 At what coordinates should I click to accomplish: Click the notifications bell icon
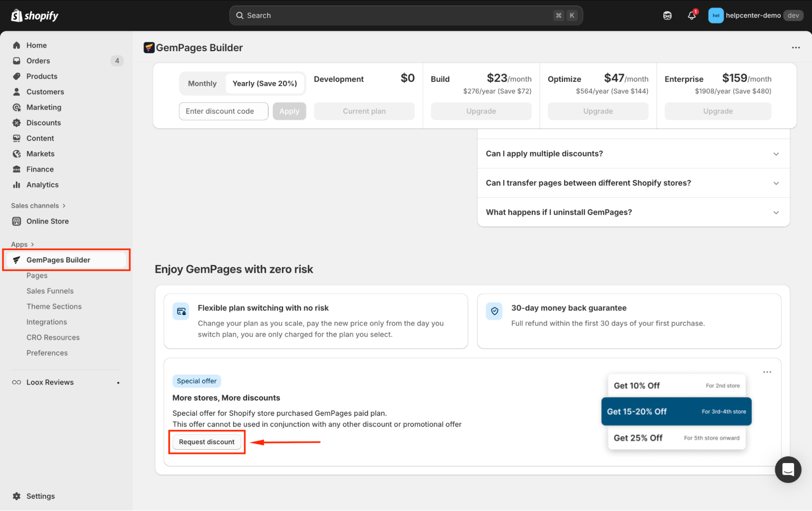(x=691, y=15)
